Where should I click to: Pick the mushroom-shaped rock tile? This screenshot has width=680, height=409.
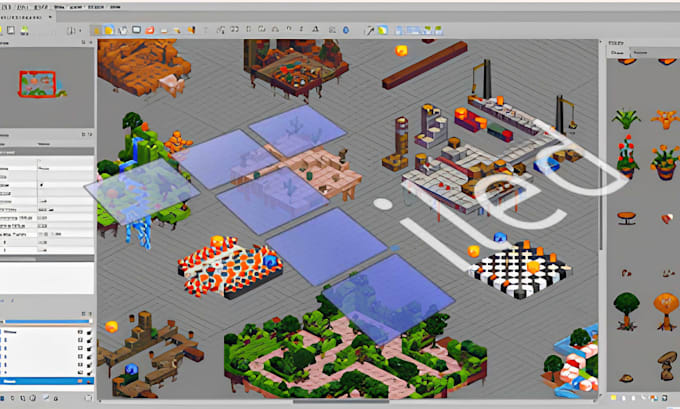tap(667, 365)
